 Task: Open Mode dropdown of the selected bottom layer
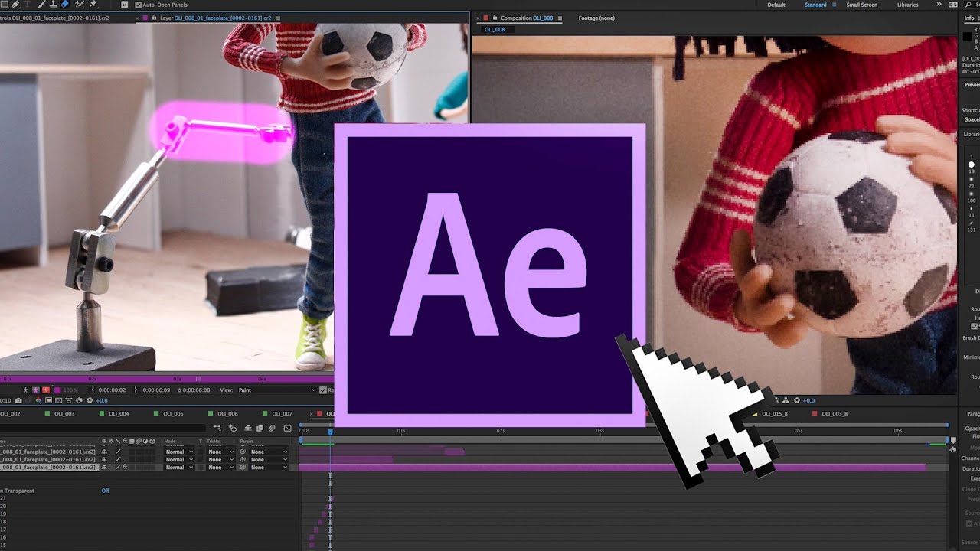click(x=179, y=468)
